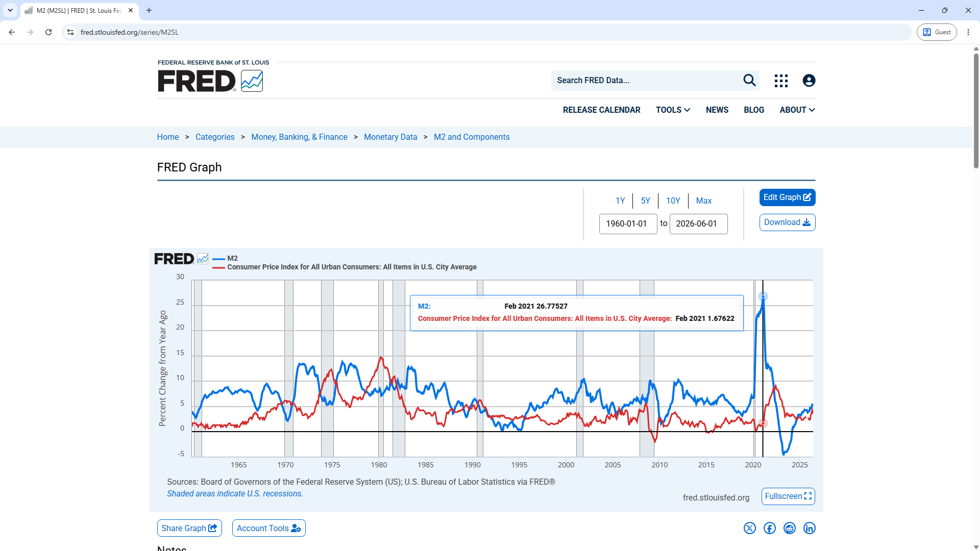Image resolution: width=980 pixels, height=551 pixels.
Task: Reload the page with refresh icon
Action: (x=48, y=32)
